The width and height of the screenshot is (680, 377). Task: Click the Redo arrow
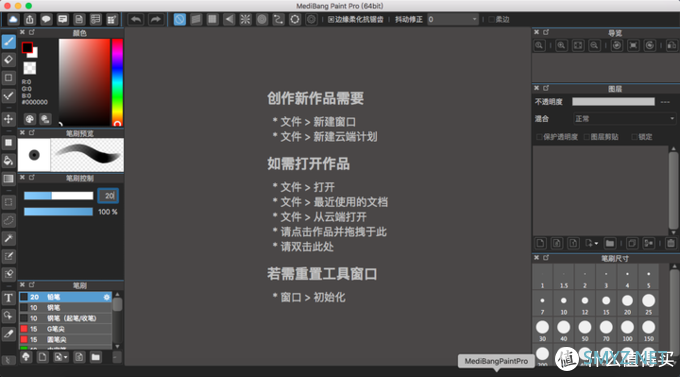point(155,20)
